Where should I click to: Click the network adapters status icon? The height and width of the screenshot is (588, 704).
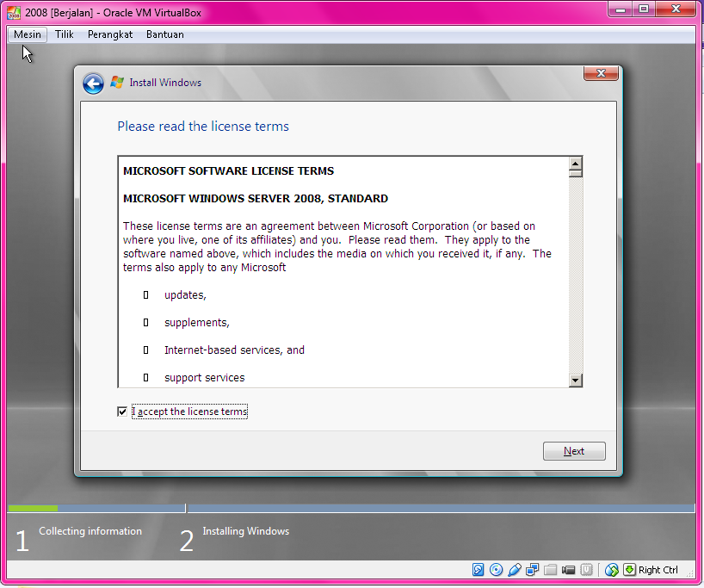[x=533, y=570]
